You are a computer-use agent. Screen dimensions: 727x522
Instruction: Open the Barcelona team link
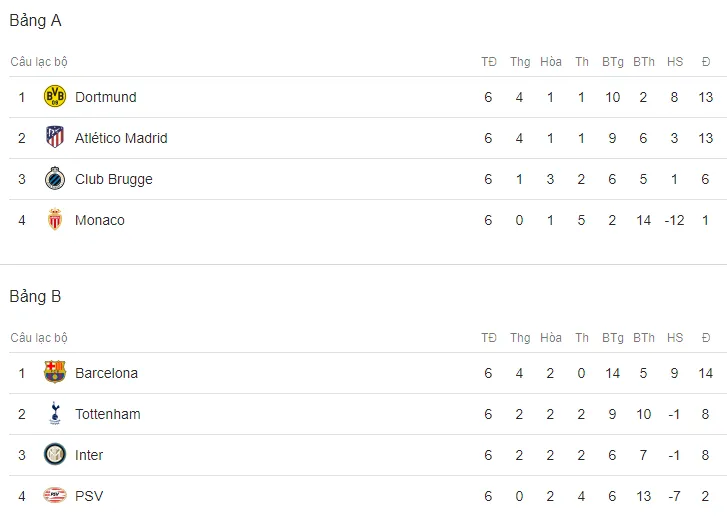pyautogui.click(x=106, y=373)
